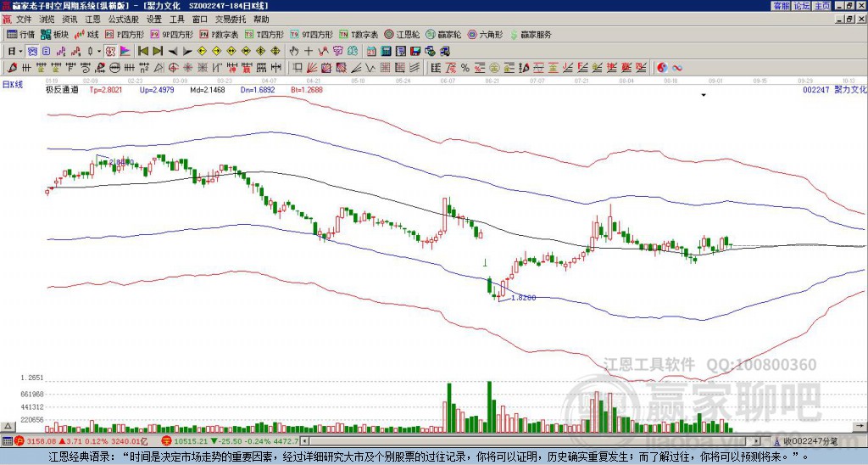Click the 1.8200 low price marker
Screen dimensions: 868x465
coord(523,298)
